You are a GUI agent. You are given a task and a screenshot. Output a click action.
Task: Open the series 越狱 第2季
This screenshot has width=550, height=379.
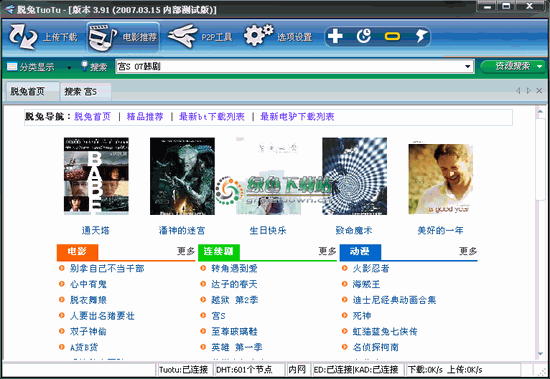tap(235, 300)
